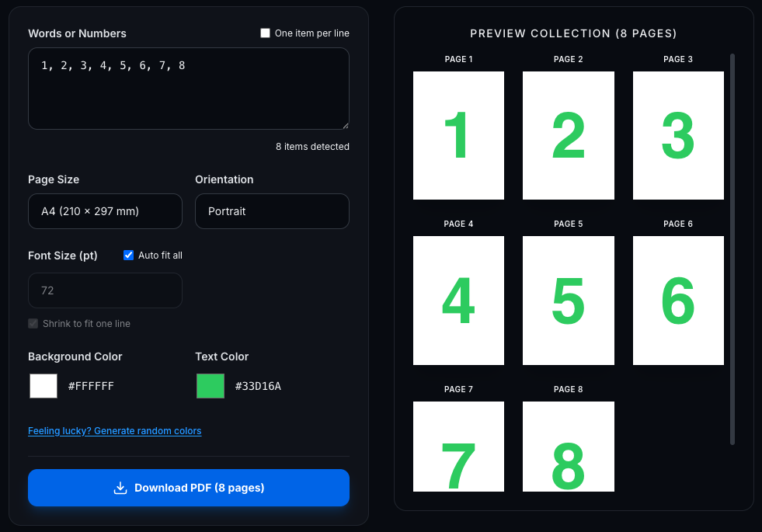Click Download PDF (8 pages) button
The image size is (762, 532).
click(189, 488)
